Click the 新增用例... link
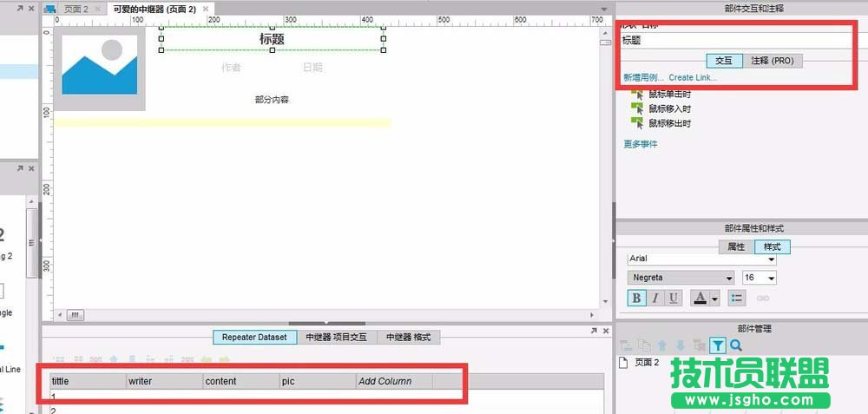Image resolution: width=868 pixels, height=414 pixels. 642,78
